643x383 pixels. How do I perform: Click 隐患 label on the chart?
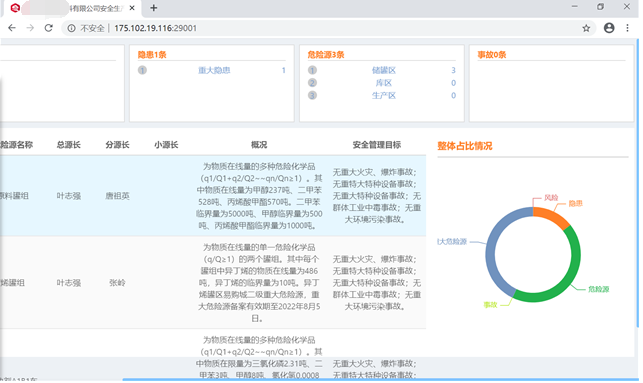coord(575,203)
